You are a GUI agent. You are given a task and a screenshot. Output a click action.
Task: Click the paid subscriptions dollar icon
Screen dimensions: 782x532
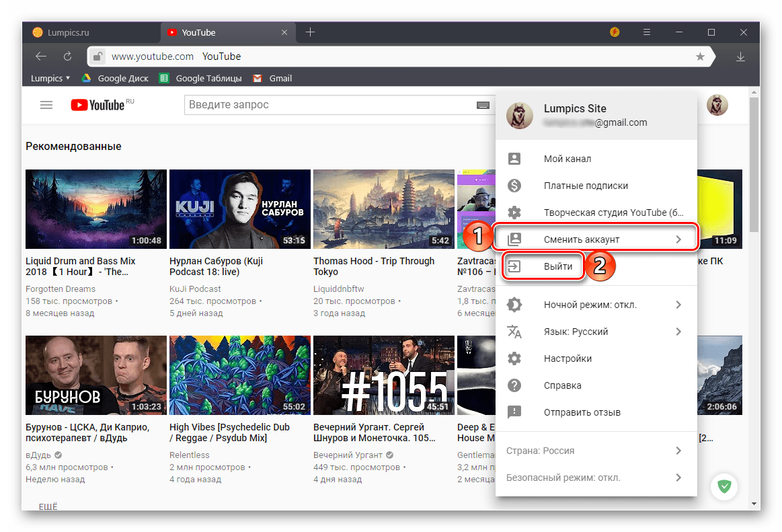pyautogui.click(x=514, y=186)
